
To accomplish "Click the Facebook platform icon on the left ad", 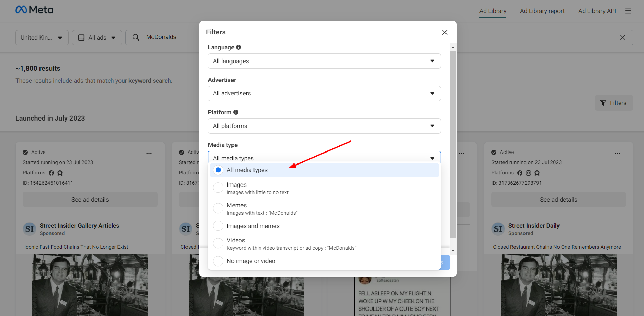I will tap(52, 173).
